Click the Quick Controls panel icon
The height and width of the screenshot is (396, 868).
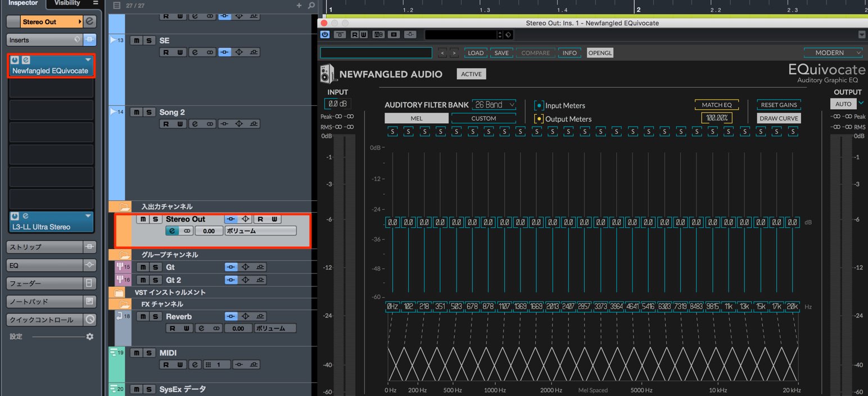coord(90,319)
